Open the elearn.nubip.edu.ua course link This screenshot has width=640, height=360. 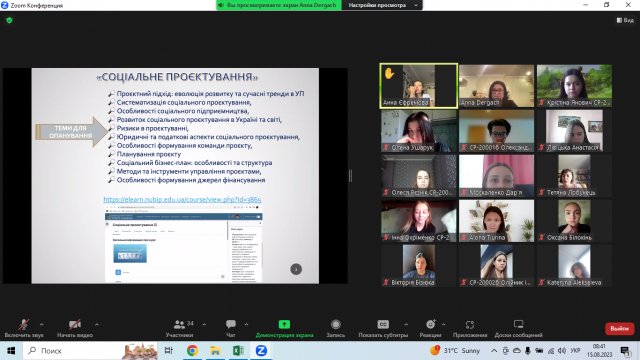(x=182, y=199)
